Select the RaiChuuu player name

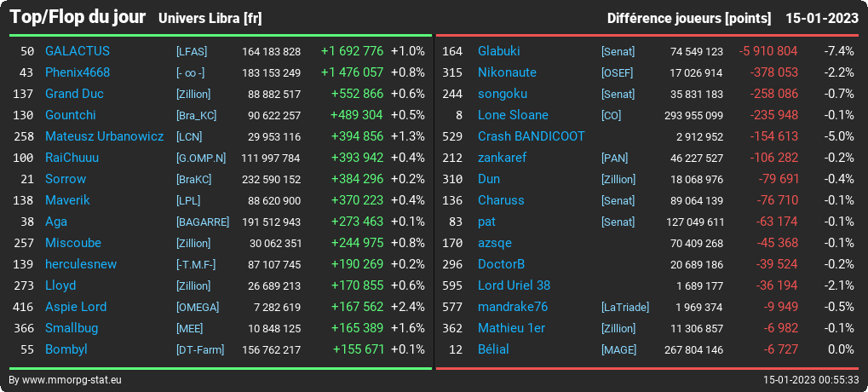pyautogui.click(x=72, y=158)
